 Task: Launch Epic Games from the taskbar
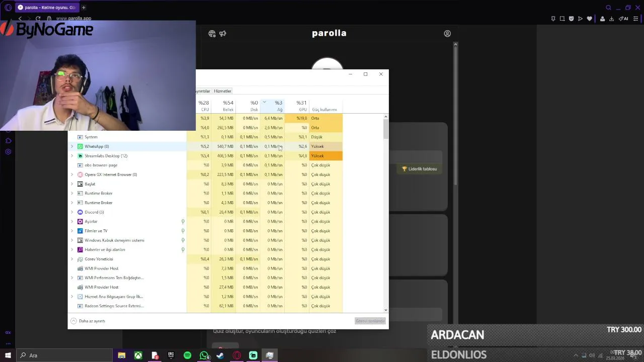171,355
